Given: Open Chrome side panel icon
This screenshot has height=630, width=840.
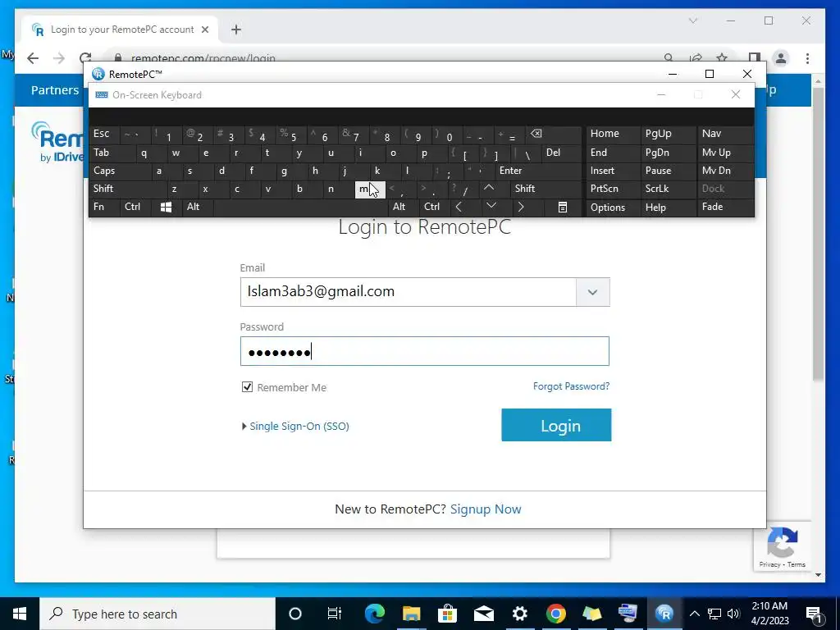Looking at the screenshot, I should pos(755,58).
